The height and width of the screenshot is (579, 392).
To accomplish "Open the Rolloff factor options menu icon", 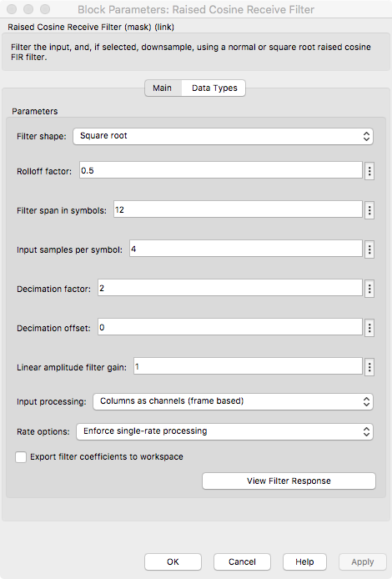I will (369, 171).
